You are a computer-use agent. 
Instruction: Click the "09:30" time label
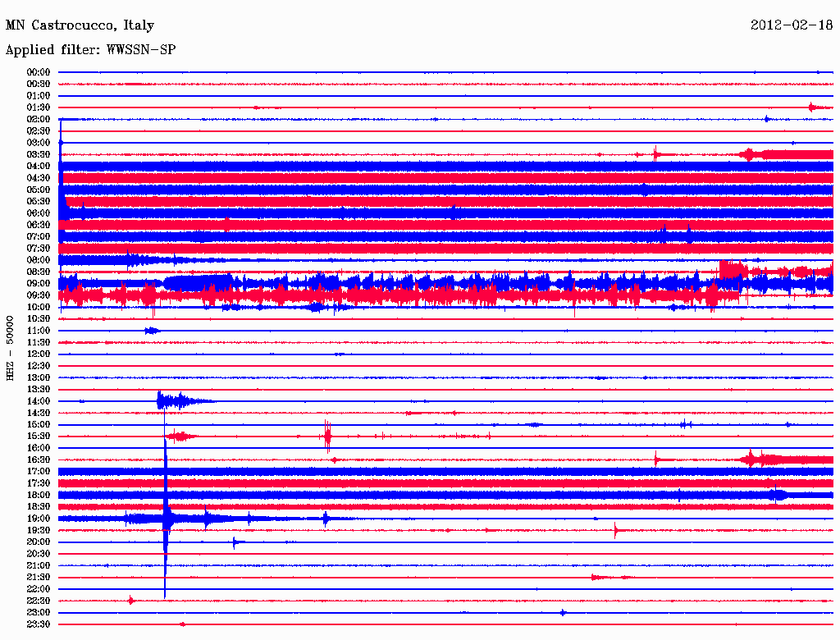pyautogui.click(x=38, y=295)
